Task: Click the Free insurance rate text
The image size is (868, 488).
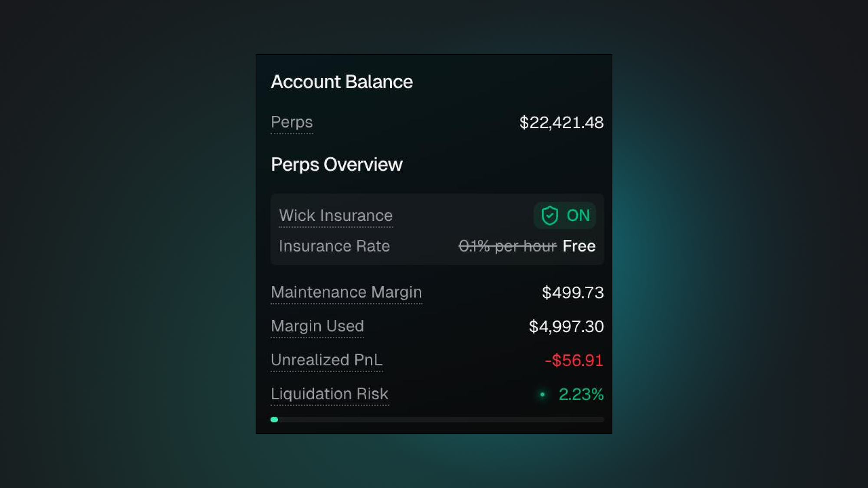Action: (579, 246)
